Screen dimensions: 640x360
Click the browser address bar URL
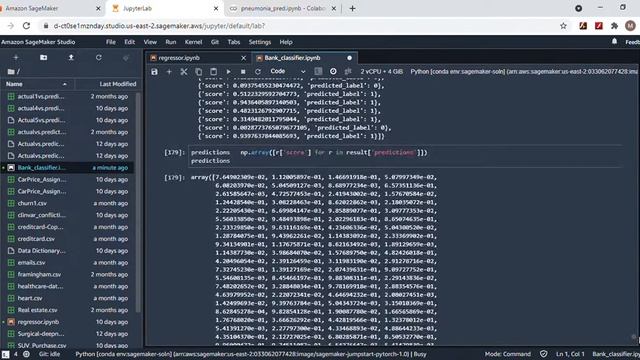coord(159,26)
